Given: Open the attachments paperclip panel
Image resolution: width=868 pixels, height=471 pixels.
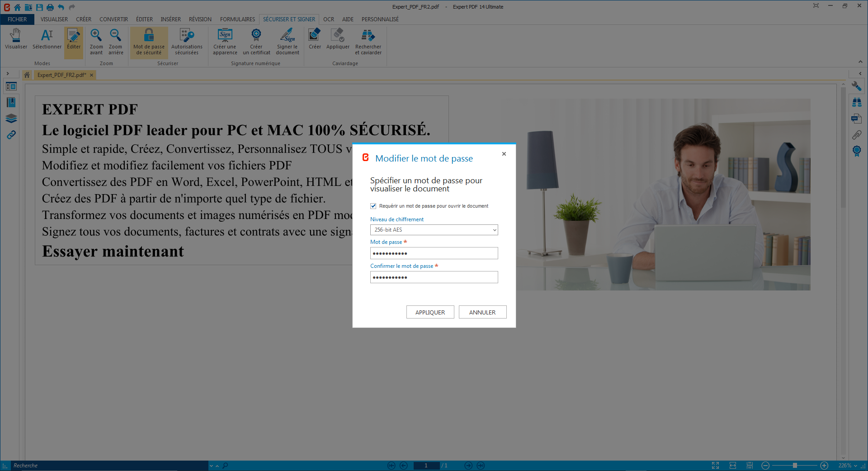Looking at the screenshot, I should coord(857,135).
